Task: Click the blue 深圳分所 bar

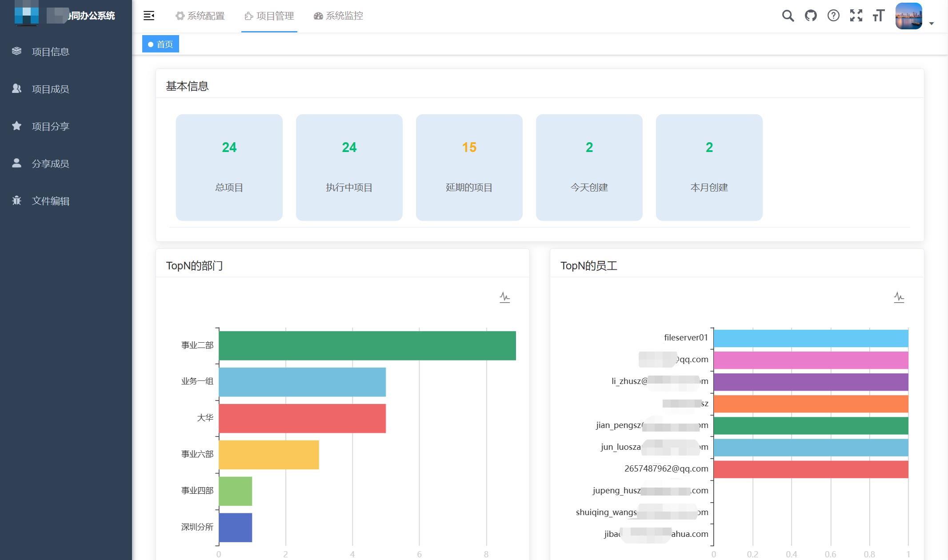Action: (236, 528)
